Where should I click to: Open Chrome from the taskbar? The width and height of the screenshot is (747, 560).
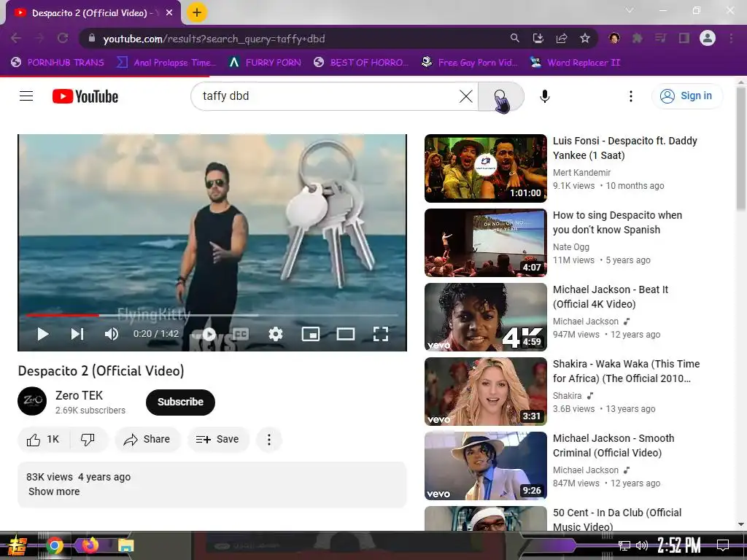click(54, 545)
